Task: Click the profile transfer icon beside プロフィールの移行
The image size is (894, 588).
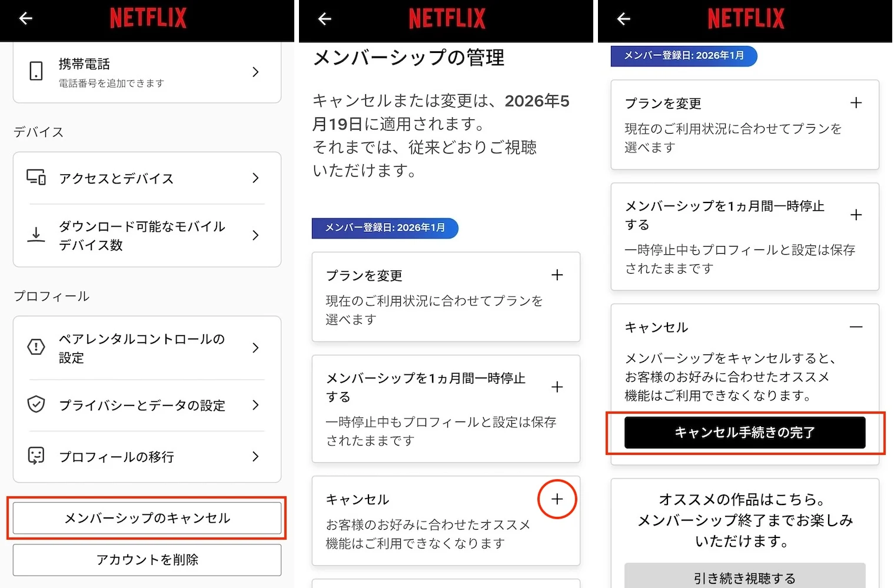Action: pos(36,456)
